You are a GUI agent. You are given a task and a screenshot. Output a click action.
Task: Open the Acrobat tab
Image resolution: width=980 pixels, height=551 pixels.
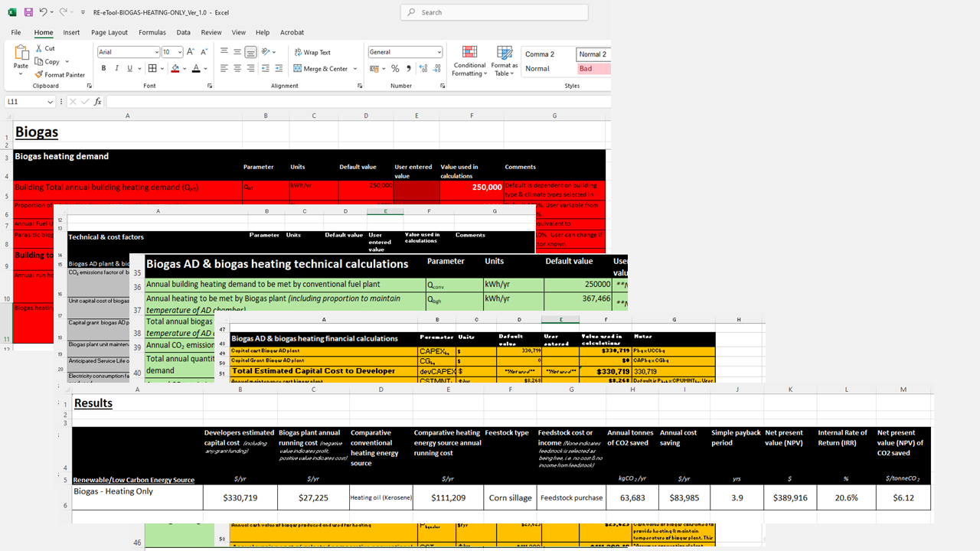tap(292, 32)
